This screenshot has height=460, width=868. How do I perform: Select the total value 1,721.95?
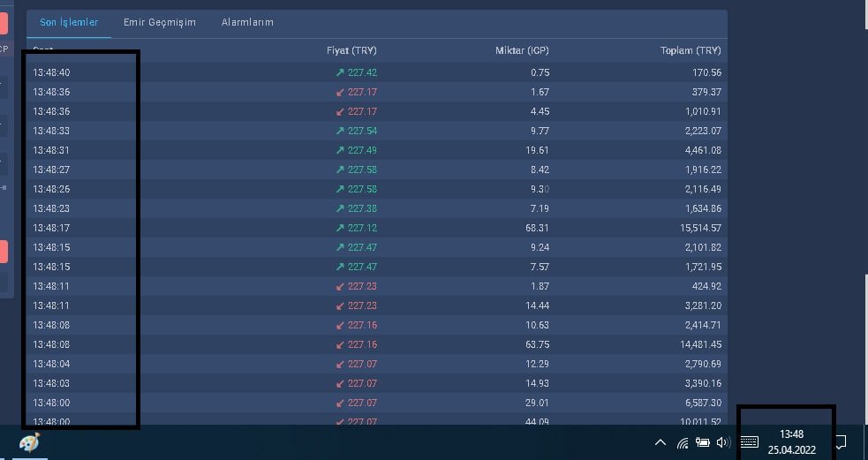point(703,267)
